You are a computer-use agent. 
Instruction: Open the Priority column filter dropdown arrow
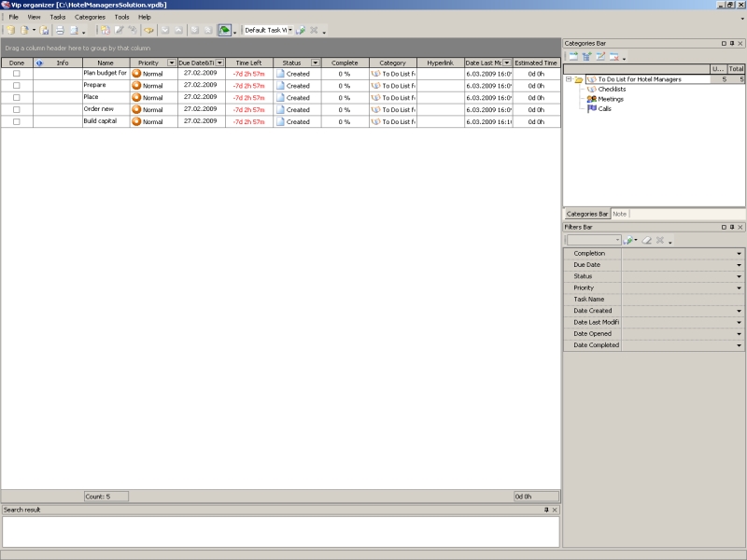[x=171, y=63]
